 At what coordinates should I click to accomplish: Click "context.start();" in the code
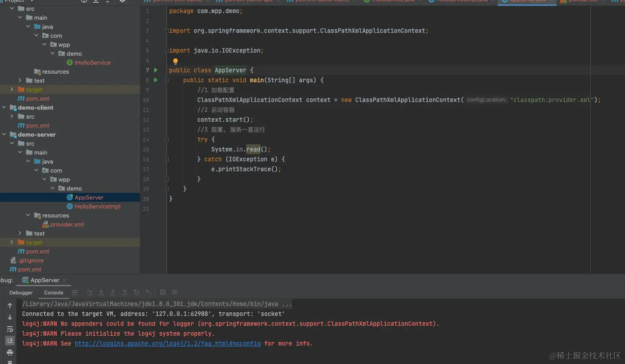[225, 120]
